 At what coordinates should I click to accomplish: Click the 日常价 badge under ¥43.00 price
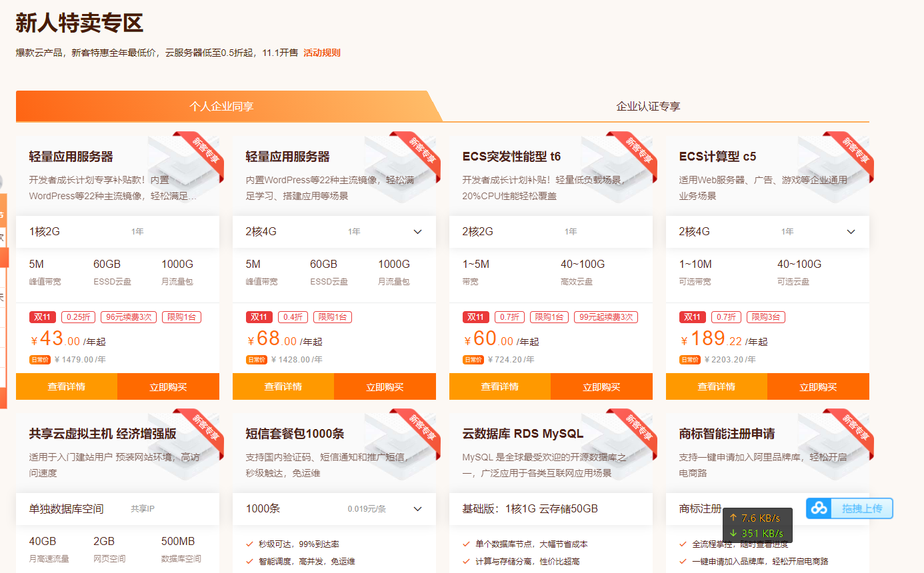click(40, 360)
